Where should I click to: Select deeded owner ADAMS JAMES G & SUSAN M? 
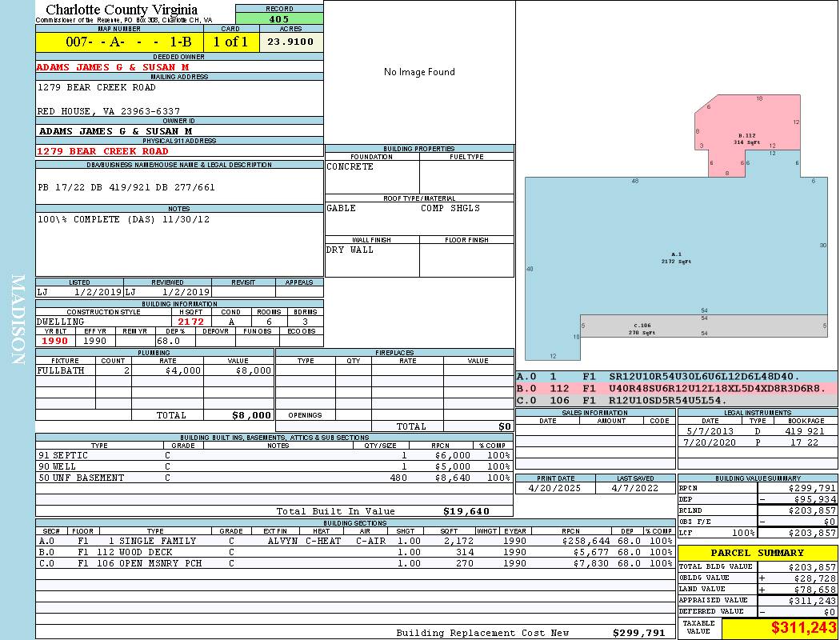coord(113,67)
